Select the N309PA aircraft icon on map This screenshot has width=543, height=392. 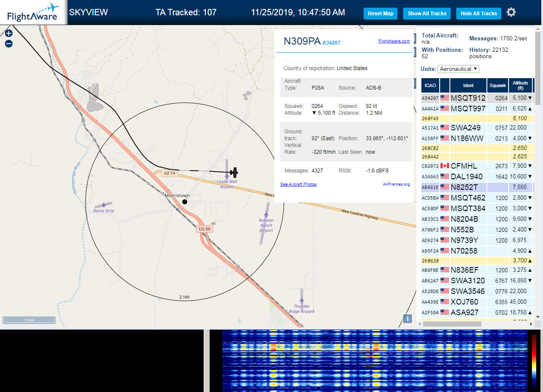coord(233,172)
